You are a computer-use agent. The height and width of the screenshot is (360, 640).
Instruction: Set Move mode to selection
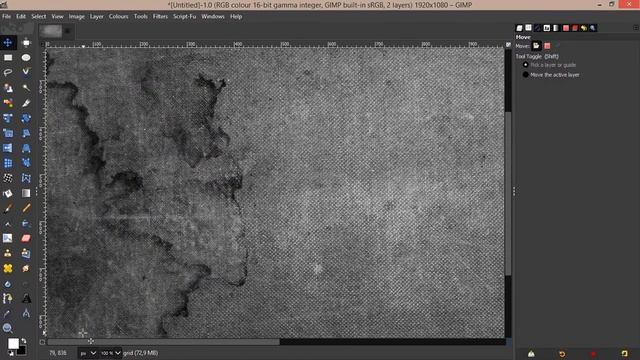pyautogui.click(x=547, y=46)
